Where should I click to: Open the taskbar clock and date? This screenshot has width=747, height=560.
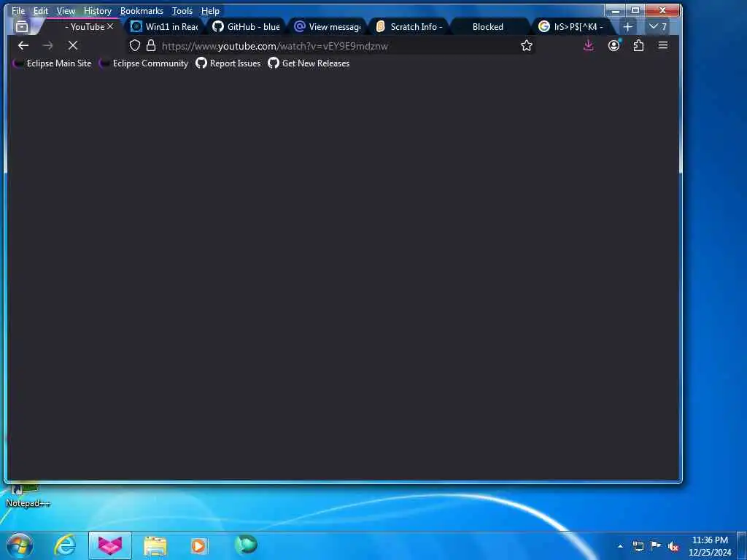point(710,546)
